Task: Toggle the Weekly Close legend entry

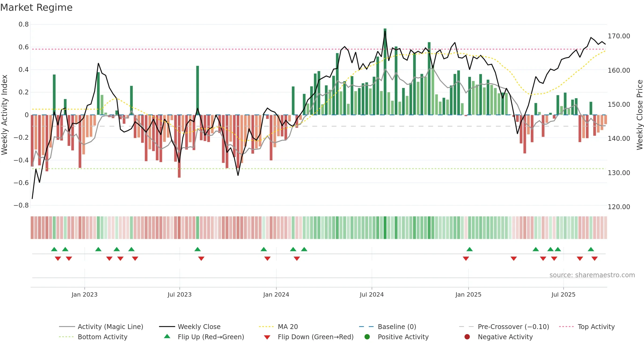Action: [x=190, y=327]
